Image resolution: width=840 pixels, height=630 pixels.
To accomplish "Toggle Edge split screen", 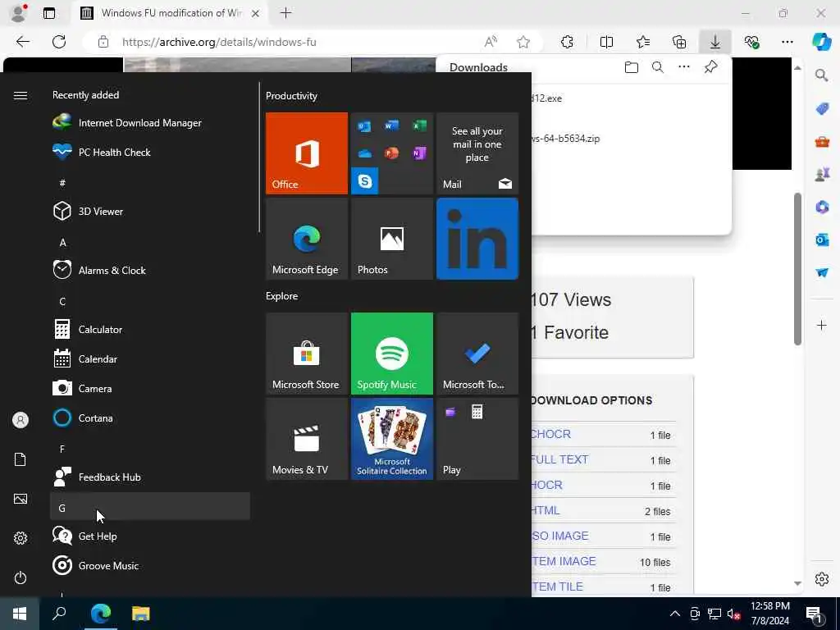I will point(606,42).
